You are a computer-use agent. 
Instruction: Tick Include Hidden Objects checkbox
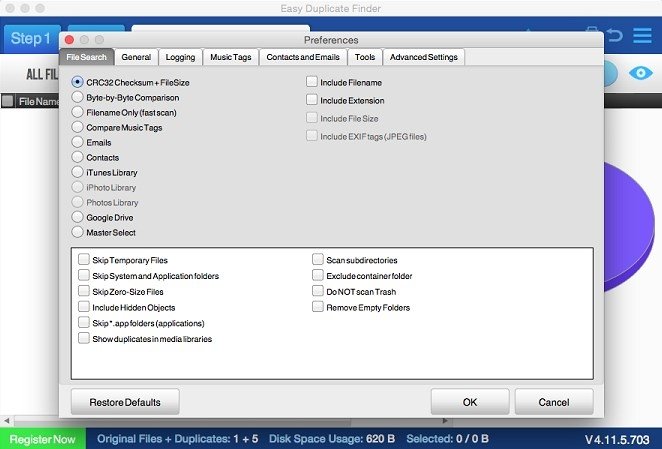(x=84, y=307)
